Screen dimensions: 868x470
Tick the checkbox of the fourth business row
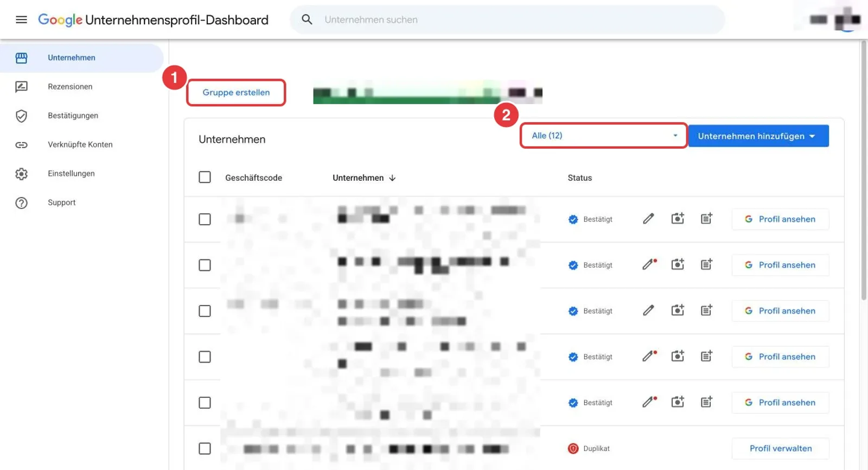pyautogui.click(x=205, y=357)
